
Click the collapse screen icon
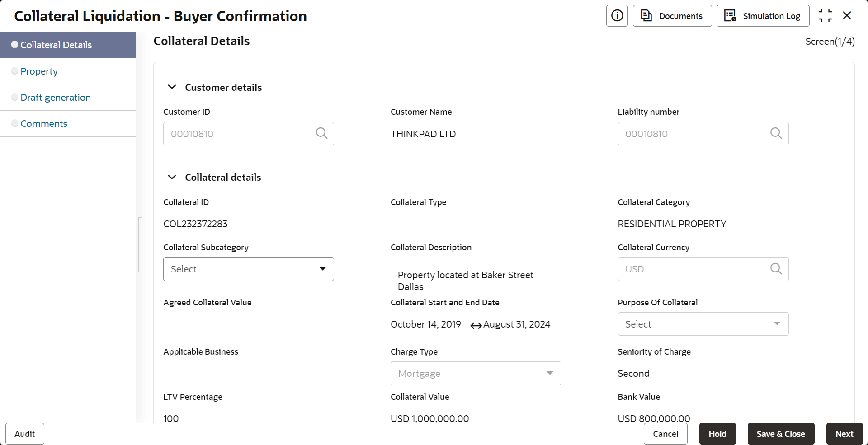[825, 16]
